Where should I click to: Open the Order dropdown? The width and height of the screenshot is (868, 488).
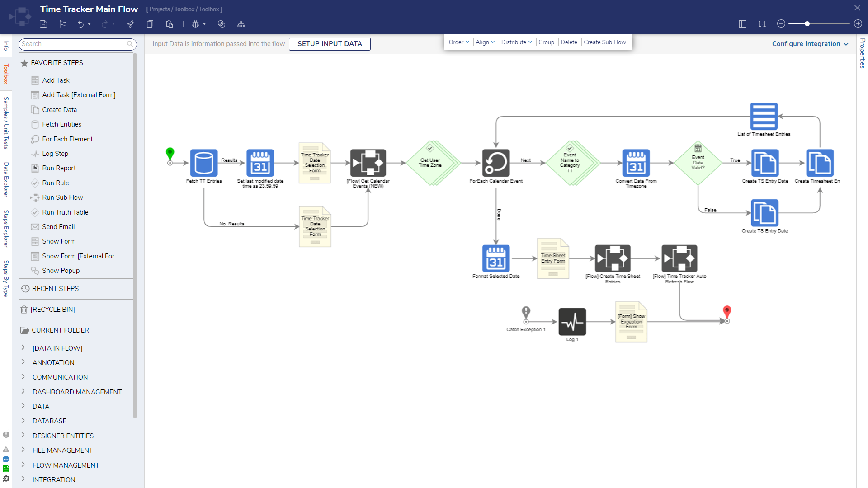[x=458, y=42]
